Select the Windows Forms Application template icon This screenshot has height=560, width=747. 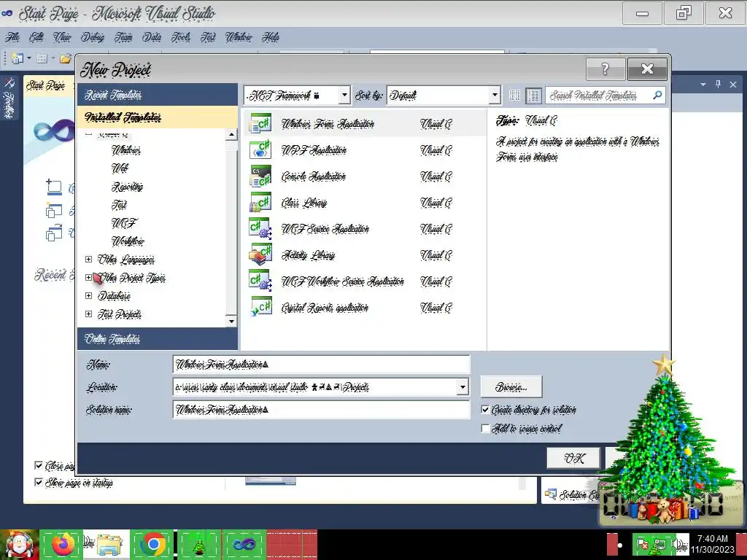tap(260, 124)
